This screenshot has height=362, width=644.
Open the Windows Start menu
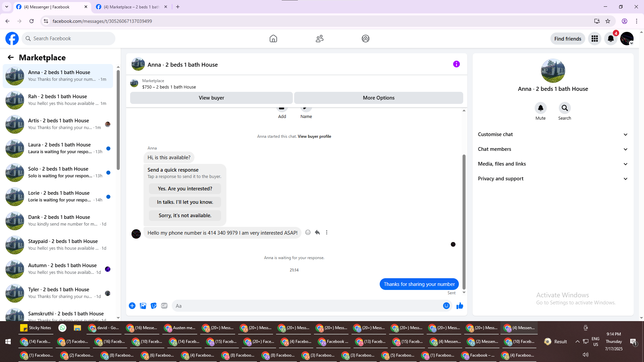pos(8,342)
